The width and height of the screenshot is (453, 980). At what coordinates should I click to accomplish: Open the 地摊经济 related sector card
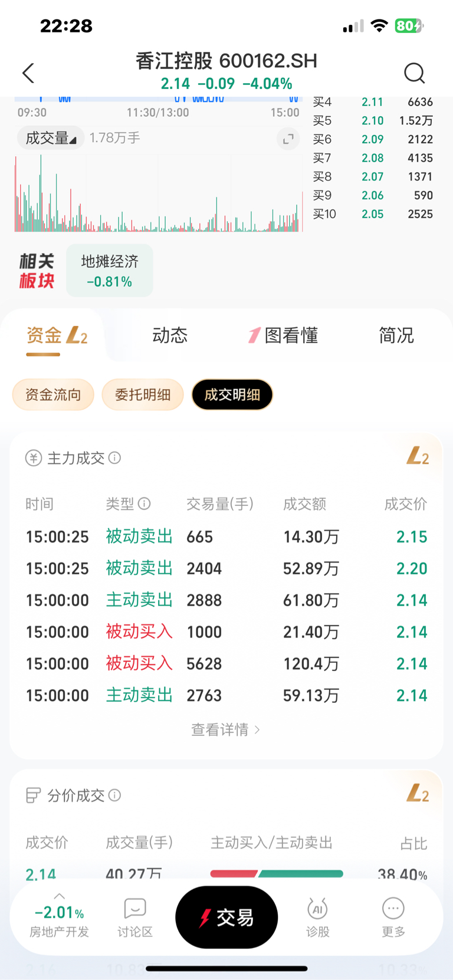coord(110,271)
